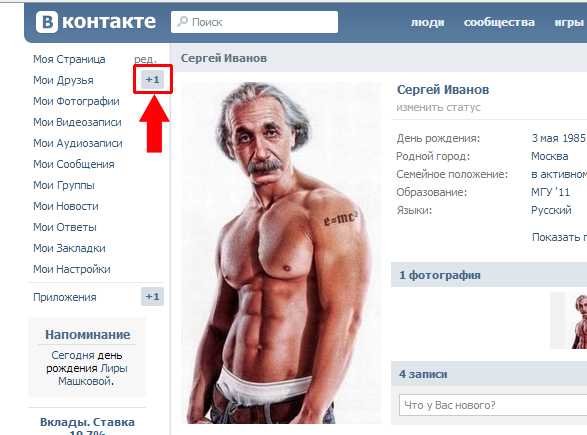Expand the 4 записи wall header
Viewport: 587px width, 435px height.
[x=489, y=374]
